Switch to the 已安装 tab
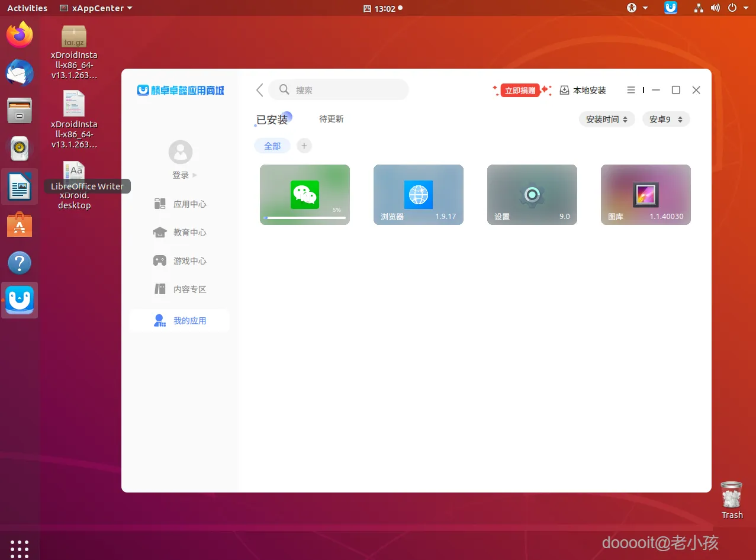 272,119
